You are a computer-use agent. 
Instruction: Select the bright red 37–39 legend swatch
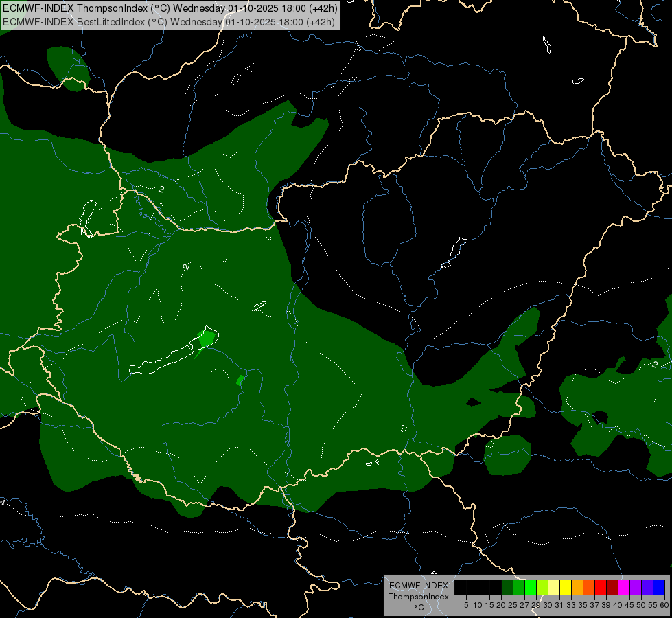601,588
